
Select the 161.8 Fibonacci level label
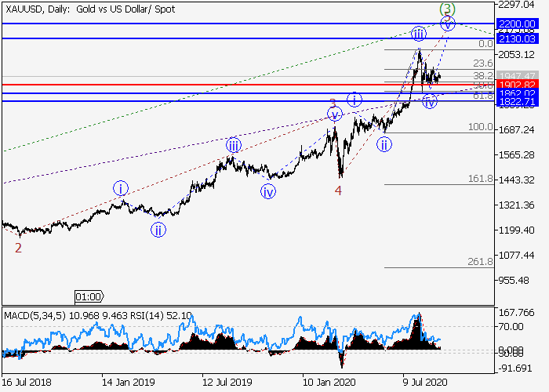point(480,179)
